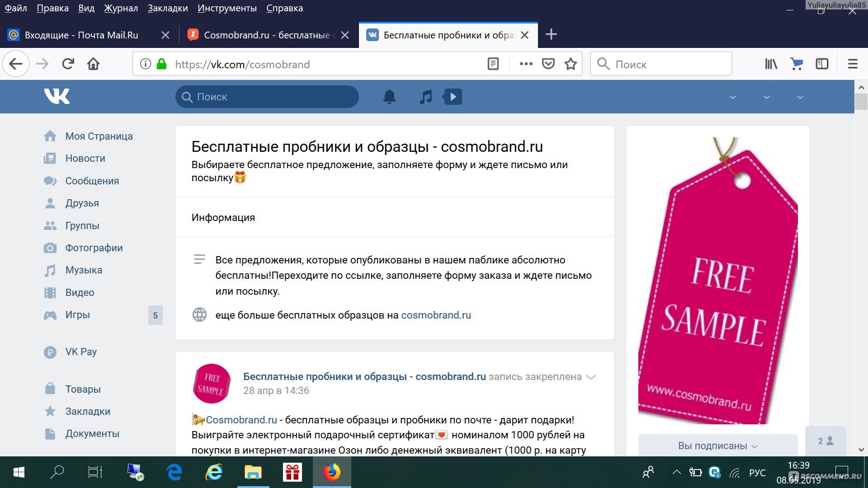The image size is (868, 488).
Task: Follow the cosmobrand.ru link in Информация
Action: 436,315
